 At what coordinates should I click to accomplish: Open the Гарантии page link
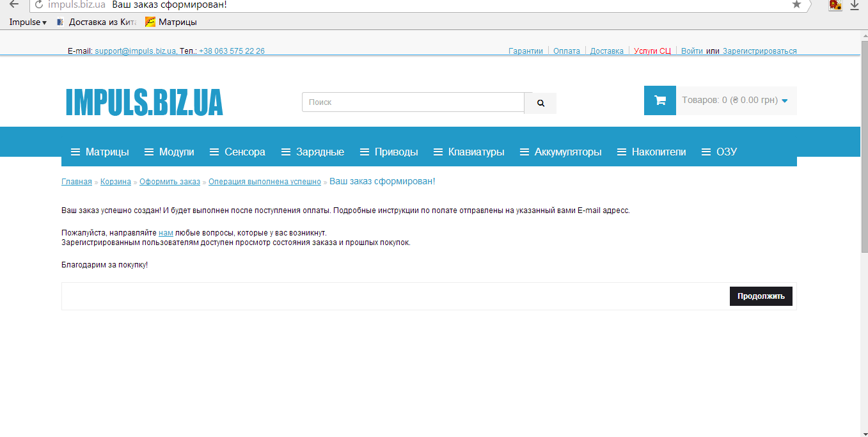tap(526, 51)
